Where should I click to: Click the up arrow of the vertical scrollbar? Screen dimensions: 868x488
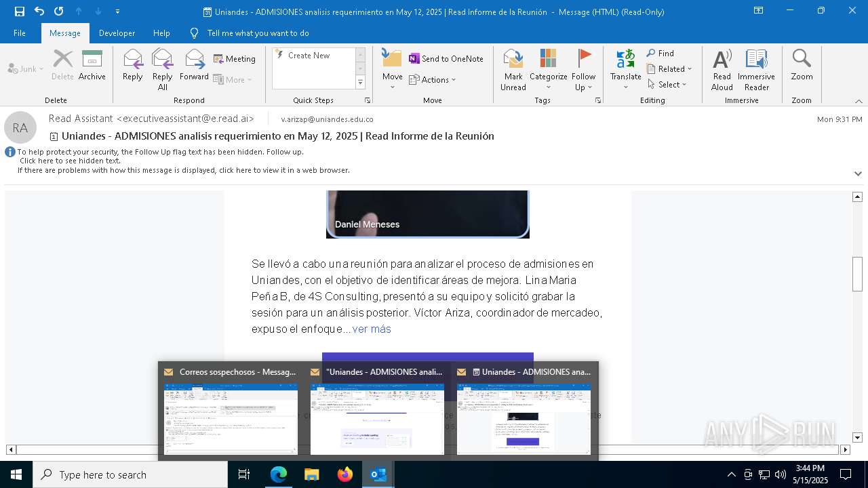[857, 197]
